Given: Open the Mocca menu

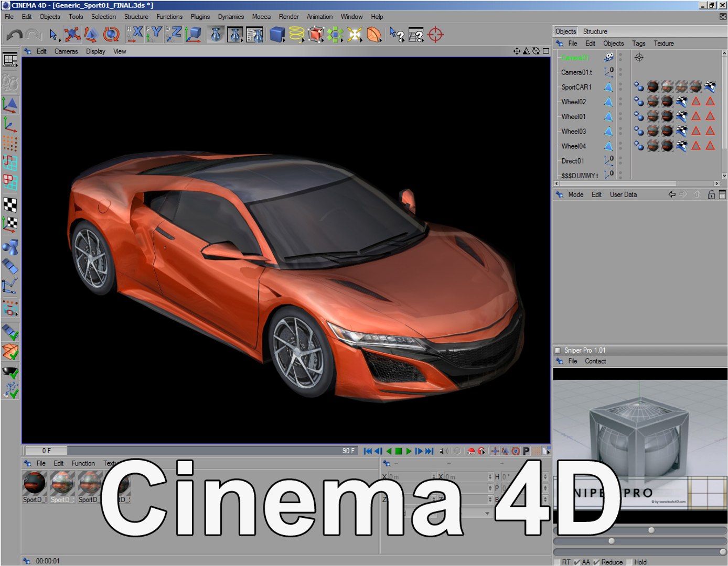Looking at the screenshot, I should point(261,17).
